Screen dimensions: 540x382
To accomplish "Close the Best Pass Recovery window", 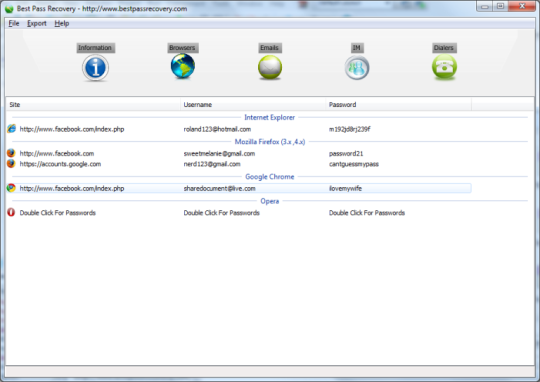I will (522, 6).
